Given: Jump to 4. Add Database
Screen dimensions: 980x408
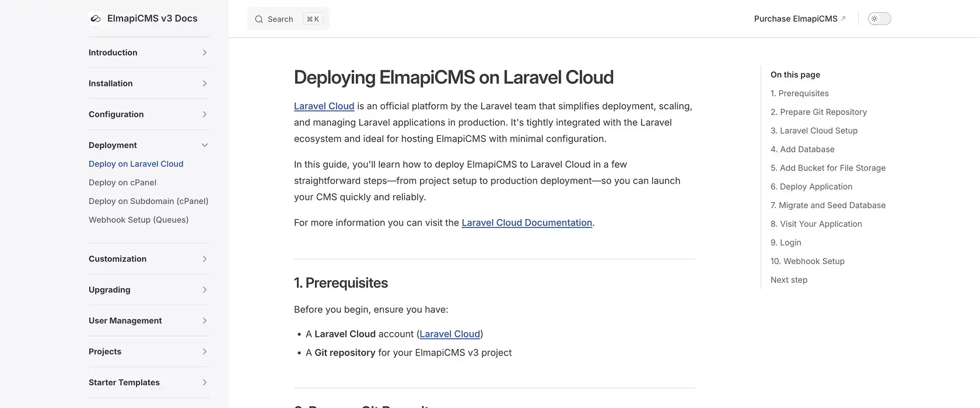Looking at the screenshot, I should (x=802, y=149).
